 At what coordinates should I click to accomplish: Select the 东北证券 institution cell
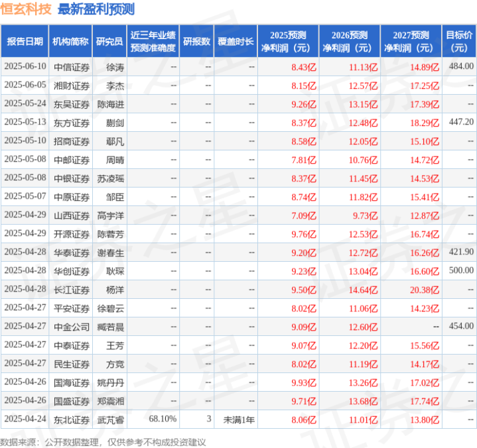coord(72,420)
